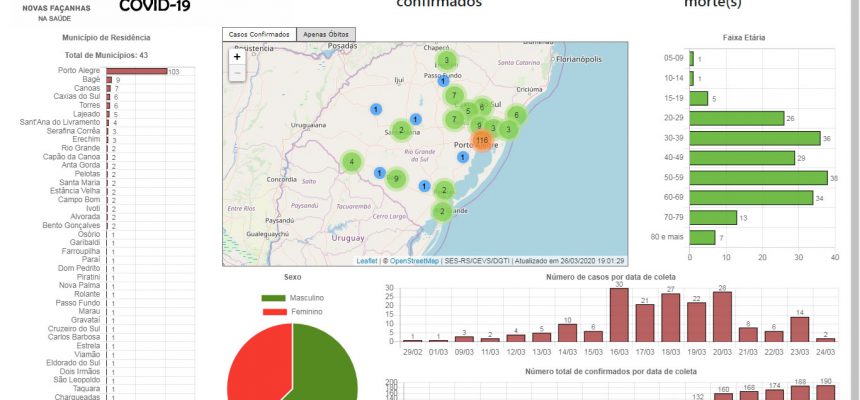Open the Leaflet link
Screen dimensions: 860x400
pyautogui.click(x=367, y=261)
